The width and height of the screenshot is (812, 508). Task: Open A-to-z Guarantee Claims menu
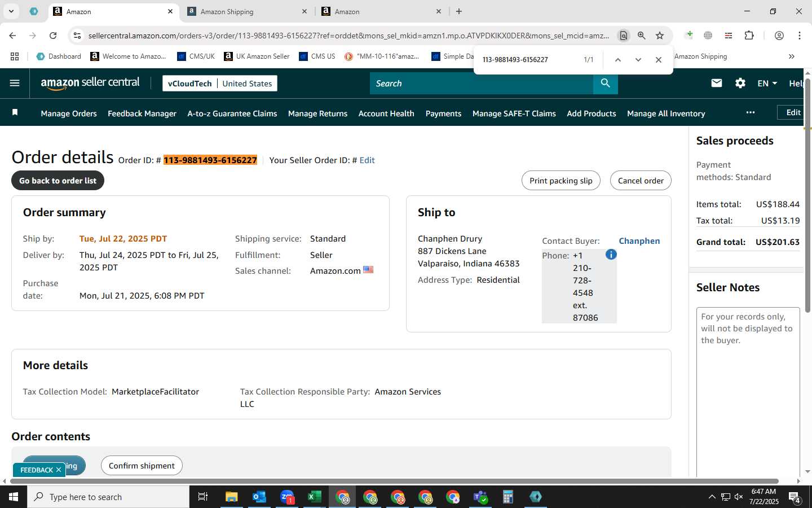click(x=232, y=113)
